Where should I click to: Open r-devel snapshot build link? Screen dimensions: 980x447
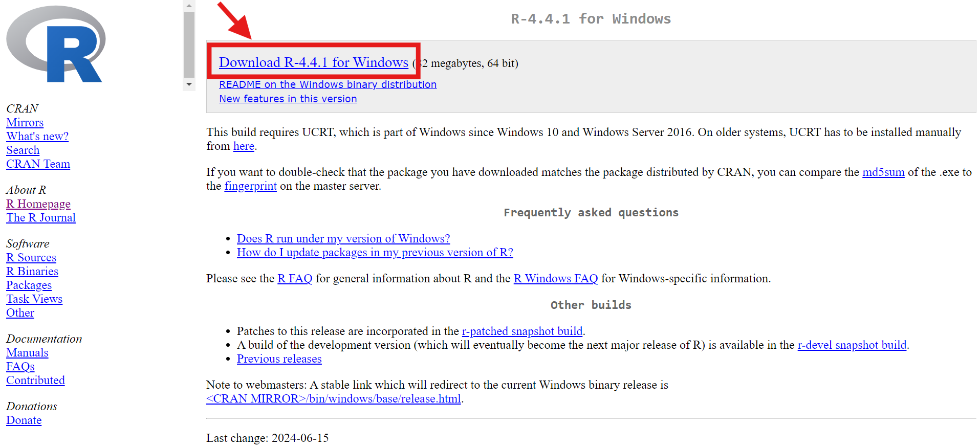point(852,345)
